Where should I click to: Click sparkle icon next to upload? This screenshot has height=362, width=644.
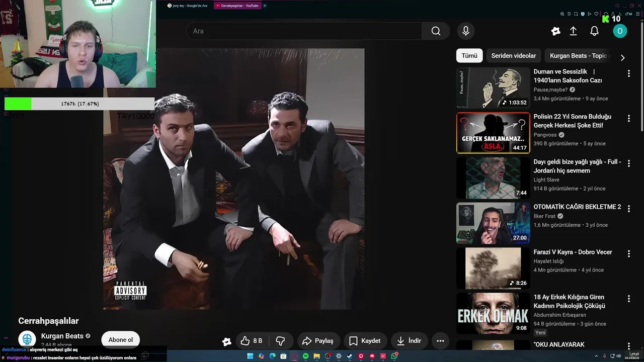[555, 31]
